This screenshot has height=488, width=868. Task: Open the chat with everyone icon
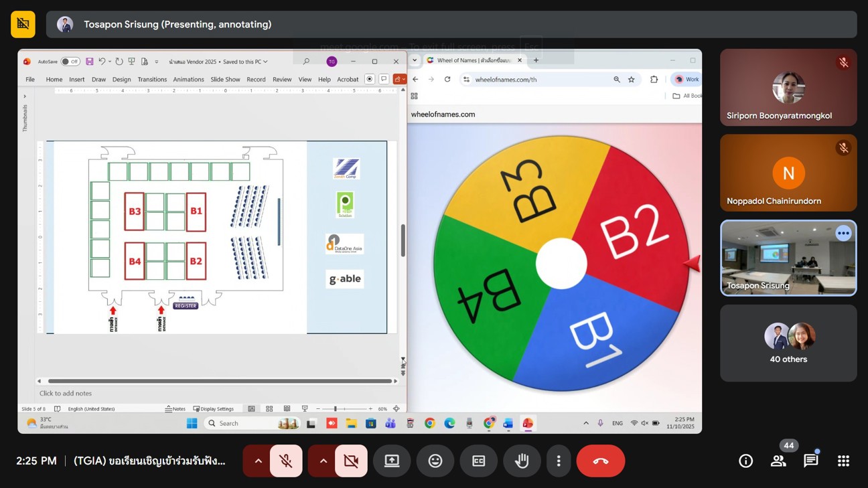point(811,461)
